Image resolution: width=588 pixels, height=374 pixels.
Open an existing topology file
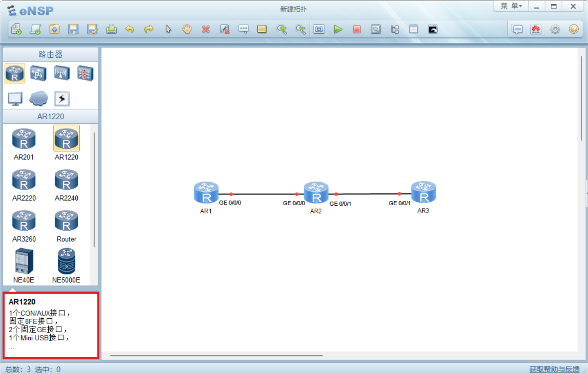[54, 29]
